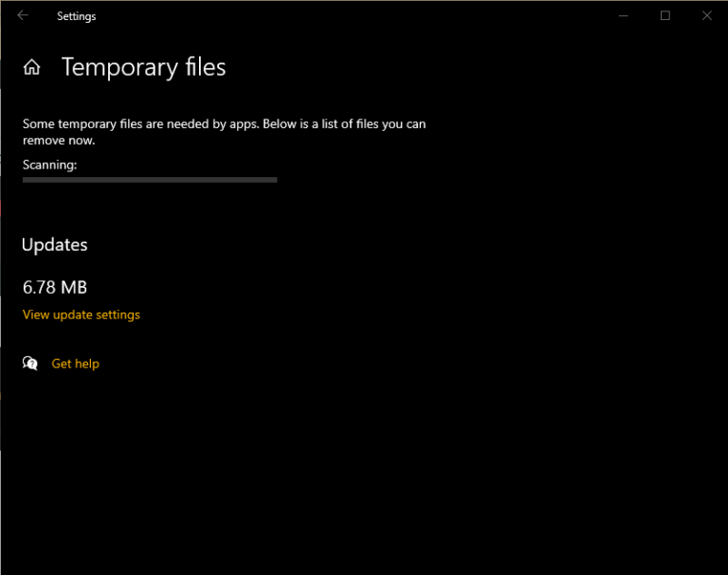728x575 pixels.
Task: Minimize the Settings window
Action: pos(624,16)
